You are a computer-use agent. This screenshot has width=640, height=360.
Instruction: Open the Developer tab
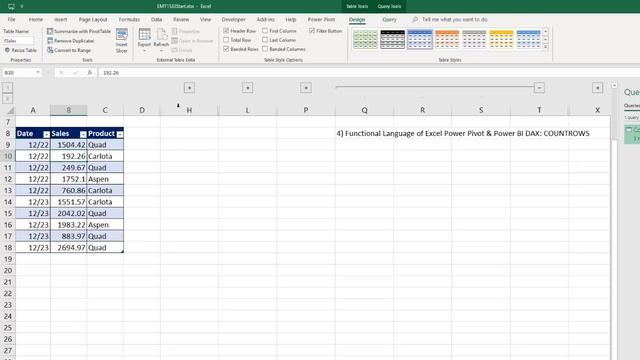tap(233, 20)
